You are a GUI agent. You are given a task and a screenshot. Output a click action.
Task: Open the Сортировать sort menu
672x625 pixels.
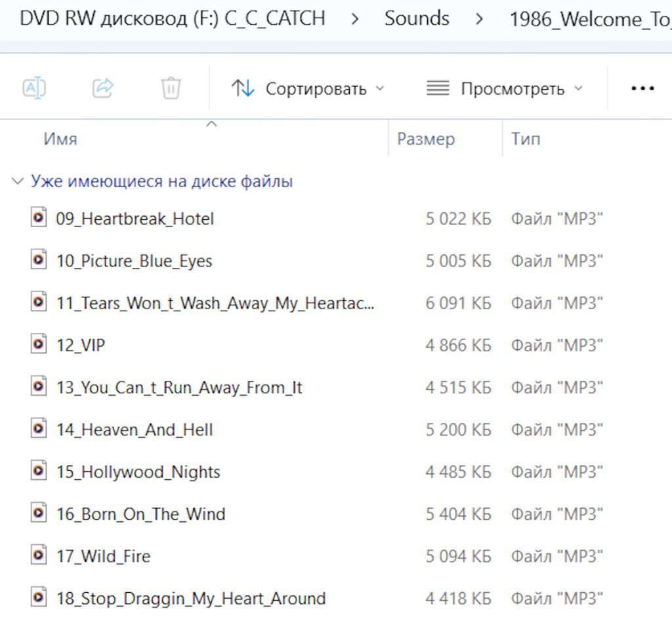point(308,89)
